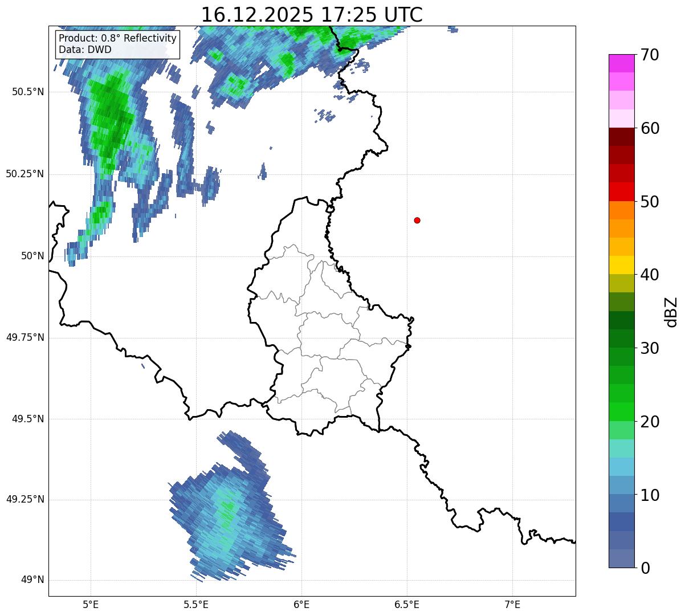Pick the pale pink colorbar swatch above 60
685x616 pixels.
pyautogui.click(x=622, y=119)
